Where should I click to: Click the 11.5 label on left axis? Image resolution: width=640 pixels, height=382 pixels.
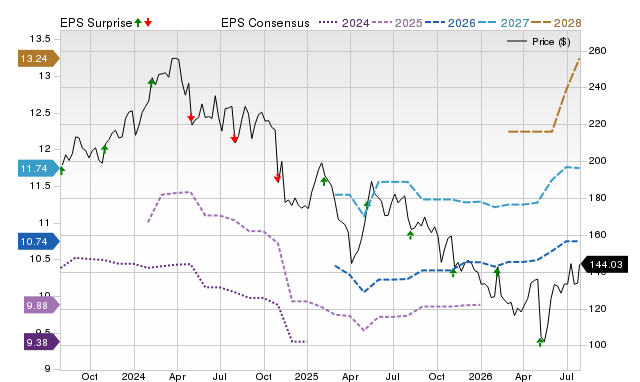click(40, 186)
